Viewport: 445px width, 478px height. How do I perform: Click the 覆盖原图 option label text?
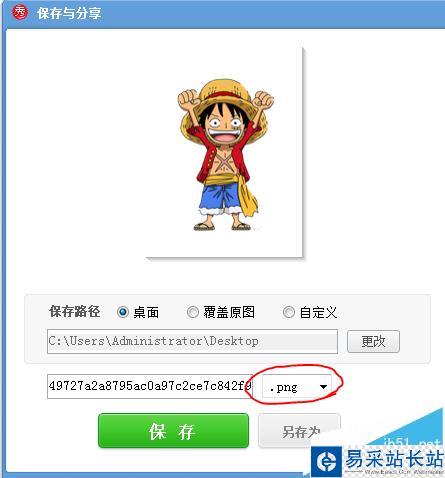(229, 312)
